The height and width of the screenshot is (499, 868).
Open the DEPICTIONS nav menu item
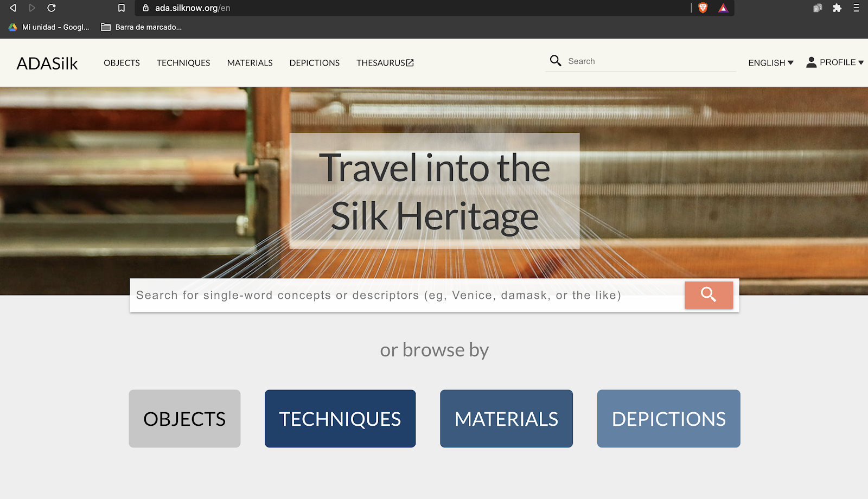coord(315,63)
